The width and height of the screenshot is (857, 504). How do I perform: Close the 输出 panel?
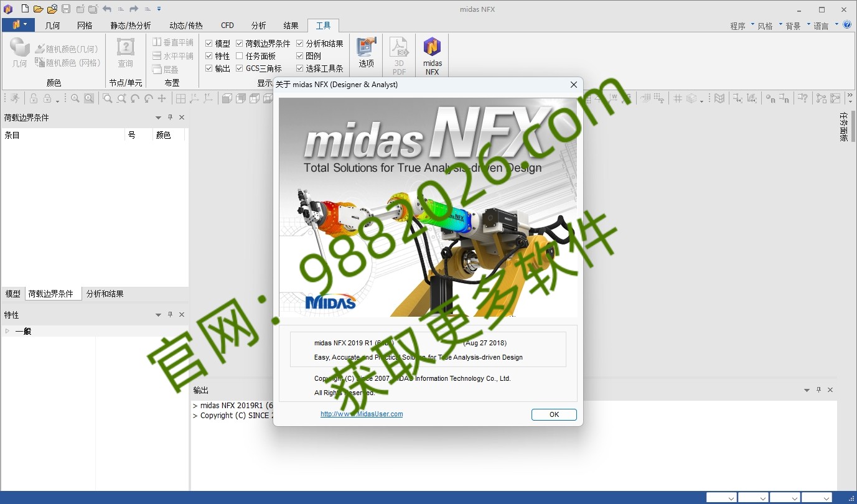pyautogui.click(x=830, y=390)
